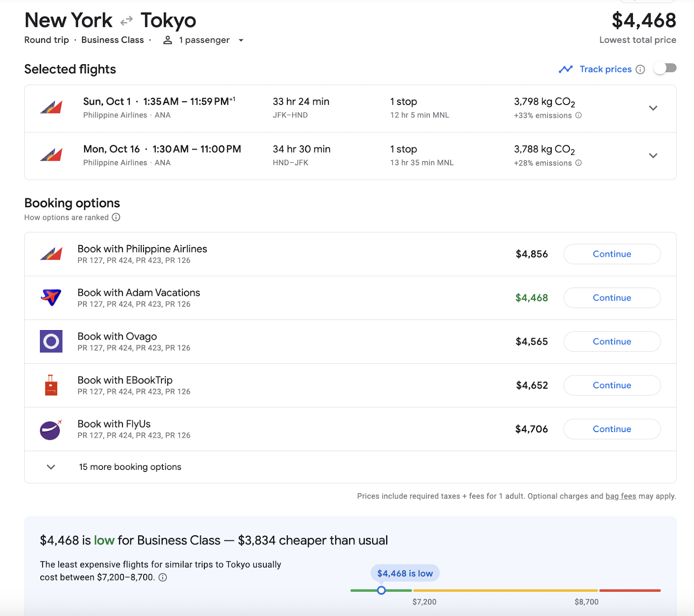694x616 pixels.
Task: Click the Adam Vacations logo
Action: coord(51,298)
